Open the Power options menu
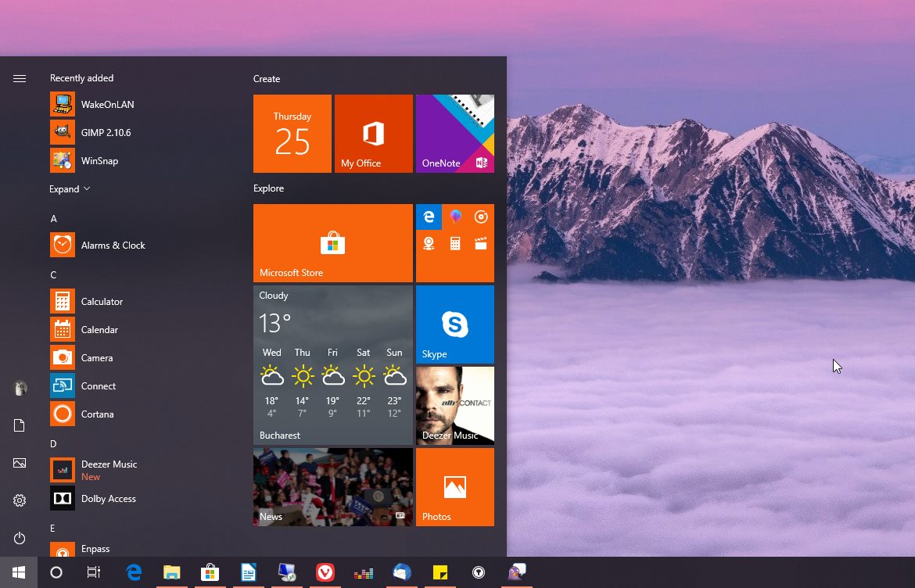Viewport: 915px width, 588px height. point(20,537)
